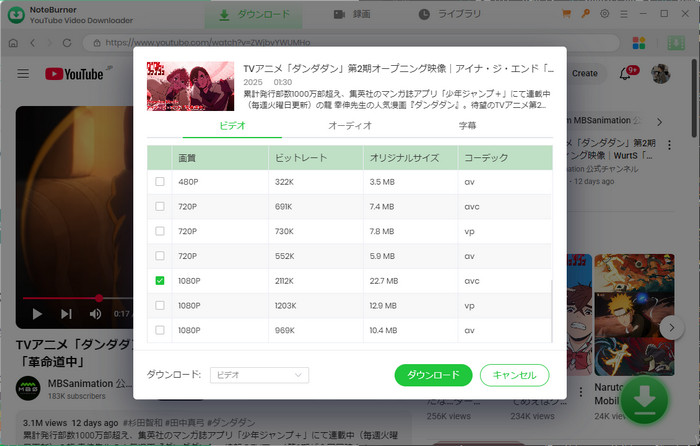Click the green ダウンロード button in dialog
Screen dimensions: 700x446
coord(433,375)
